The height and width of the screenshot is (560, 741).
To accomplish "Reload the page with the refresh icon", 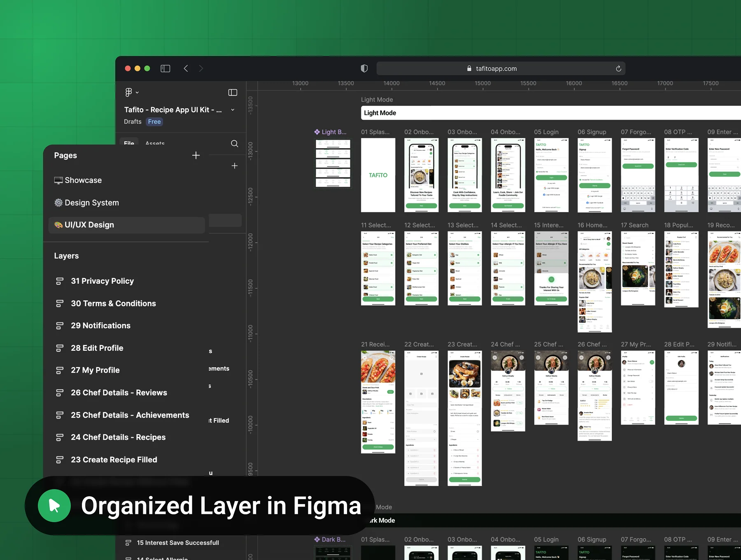I will tap(618, 69).
